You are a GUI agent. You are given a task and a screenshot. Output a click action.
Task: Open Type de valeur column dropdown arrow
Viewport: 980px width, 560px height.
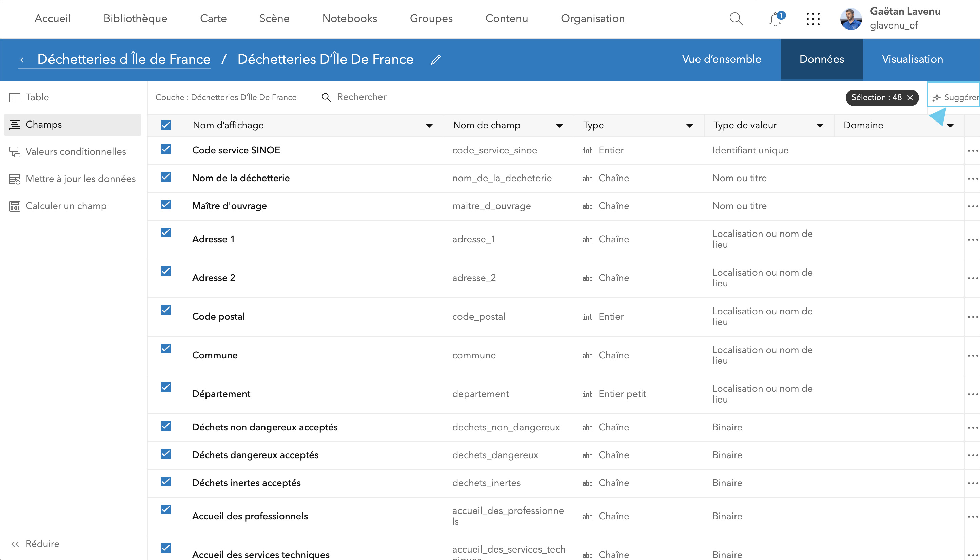[x=820, y=126]
